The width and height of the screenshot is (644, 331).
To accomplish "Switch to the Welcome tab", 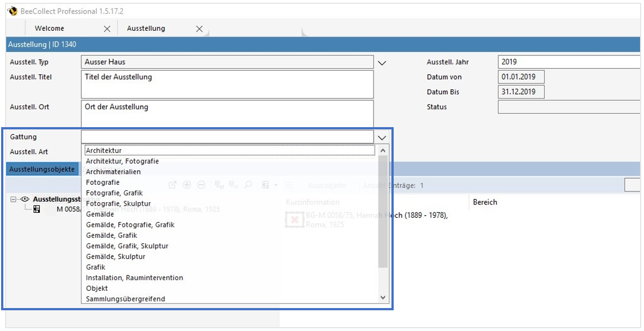I will point(49,29).
